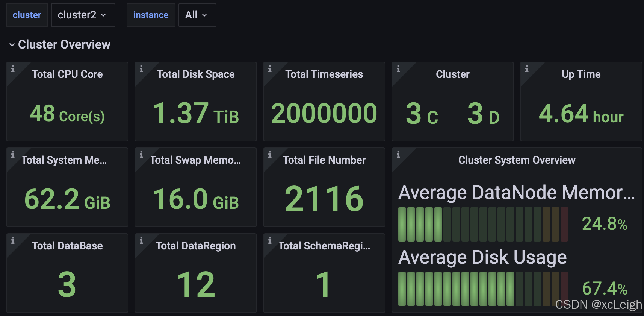Screen dimensions: 644x316
Task: Open the Total System Me... panel title
Action: (x=64, y=160)
